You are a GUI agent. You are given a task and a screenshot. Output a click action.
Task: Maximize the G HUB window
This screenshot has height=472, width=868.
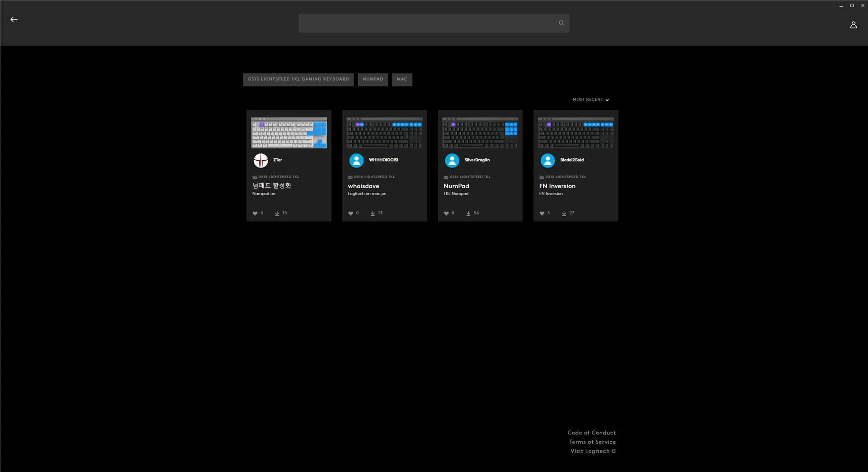852,6
